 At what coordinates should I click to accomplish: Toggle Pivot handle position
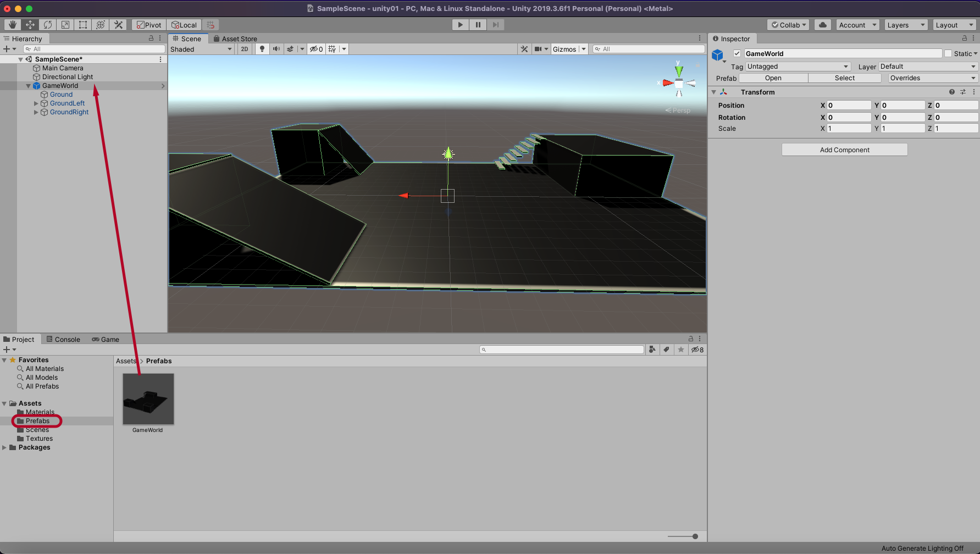pos(149,25)
